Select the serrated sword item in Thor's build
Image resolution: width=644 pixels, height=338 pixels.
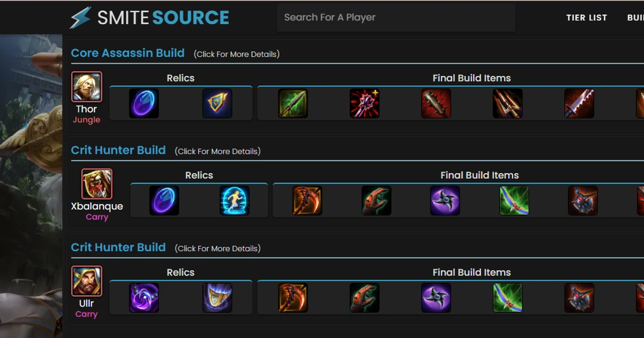579,103
